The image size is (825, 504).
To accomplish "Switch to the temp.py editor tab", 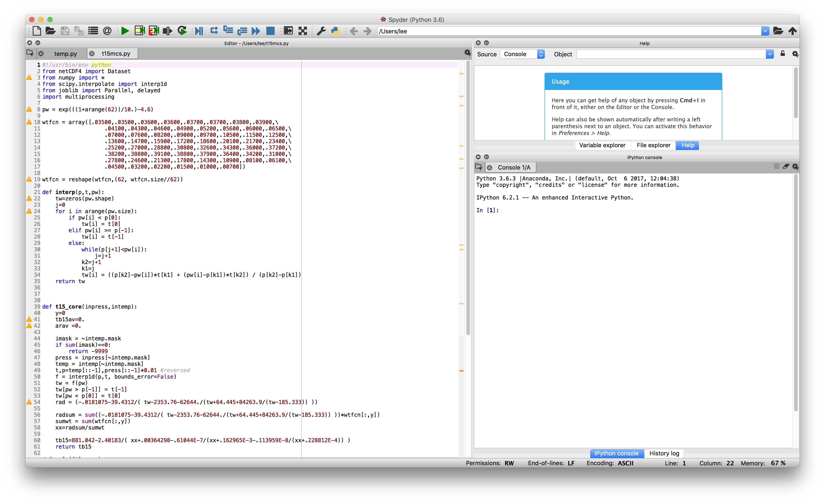I will click(x=66, y=54).
